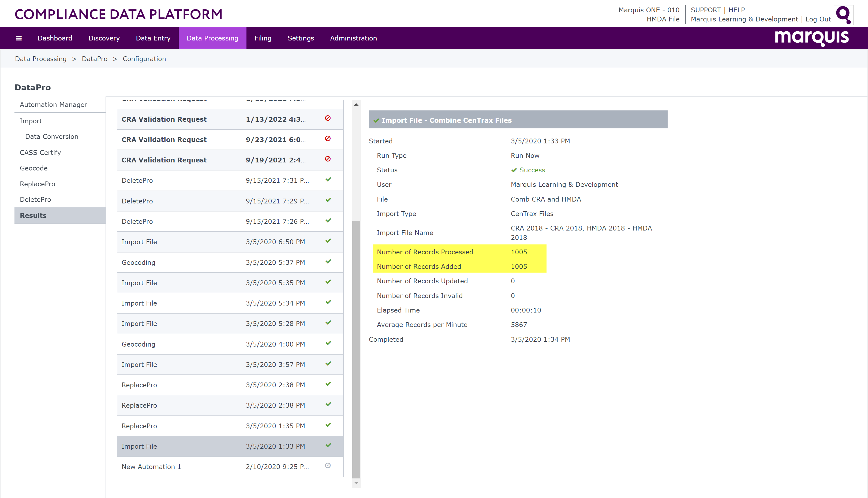This screenshot has height=498, width=868.
Task: Click the DataPro breadcrumb link
Action: click(x=94, y=58)
